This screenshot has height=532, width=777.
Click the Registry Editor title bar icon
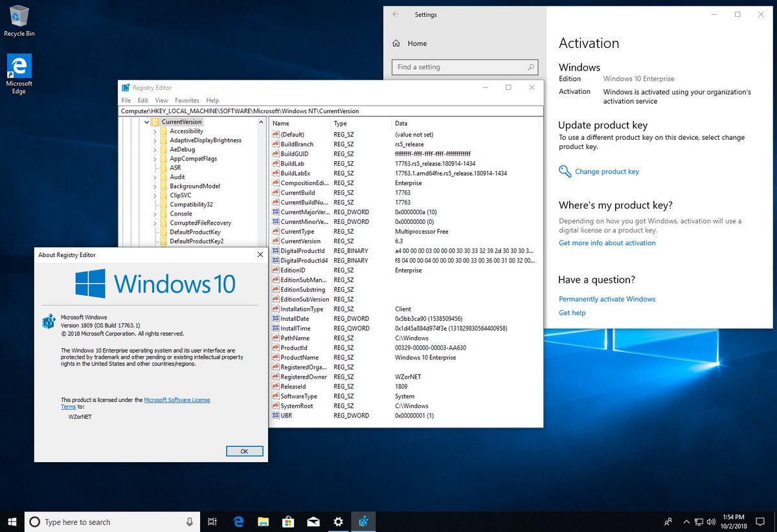[126, 87]
